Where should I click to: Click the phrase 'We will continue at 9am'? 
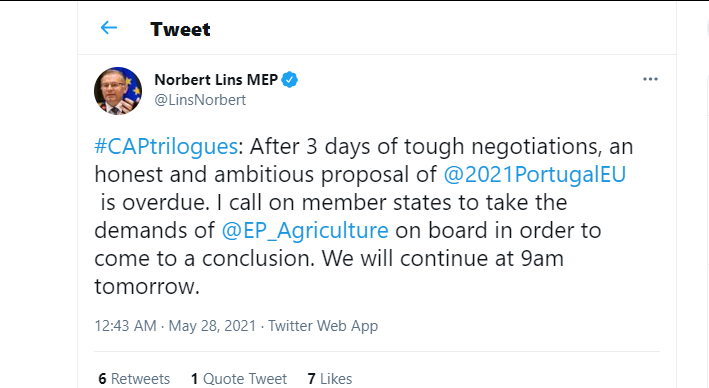442,259
